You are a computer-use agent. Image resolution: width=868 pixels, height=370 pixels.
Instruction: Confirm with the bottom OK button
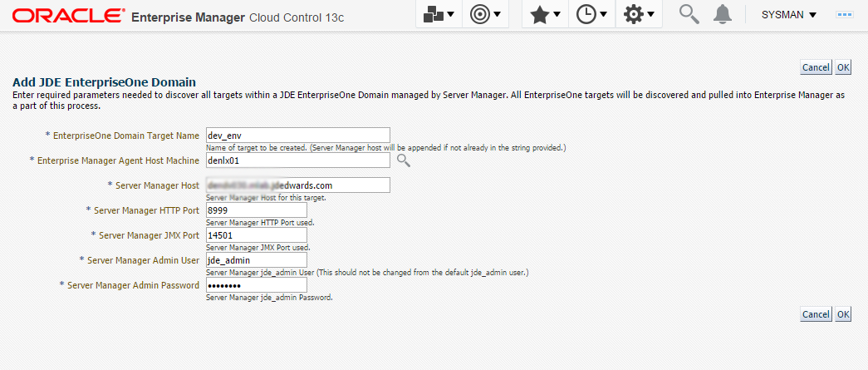pos(842,314)
